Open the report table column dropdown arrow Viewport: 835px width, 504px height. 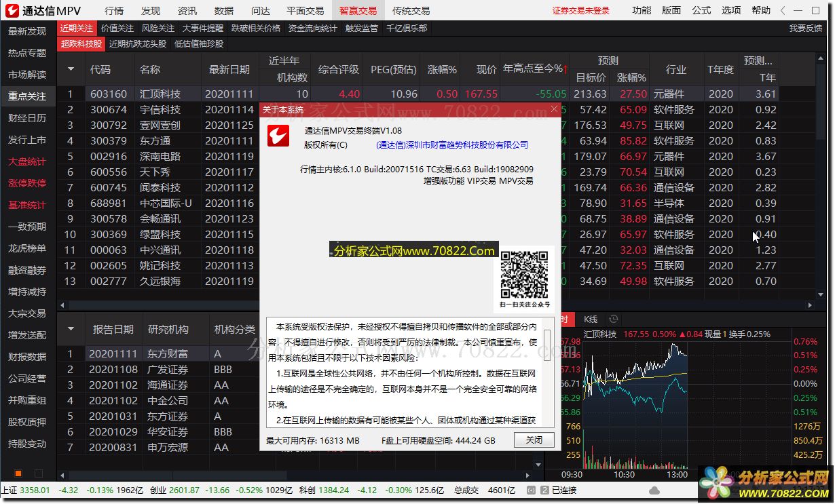(x=71, y=329)
